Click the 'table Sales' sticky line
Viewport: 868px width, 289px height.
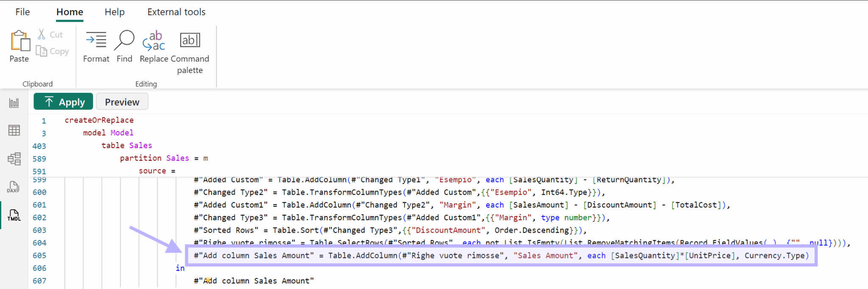(x=127, y=146)
